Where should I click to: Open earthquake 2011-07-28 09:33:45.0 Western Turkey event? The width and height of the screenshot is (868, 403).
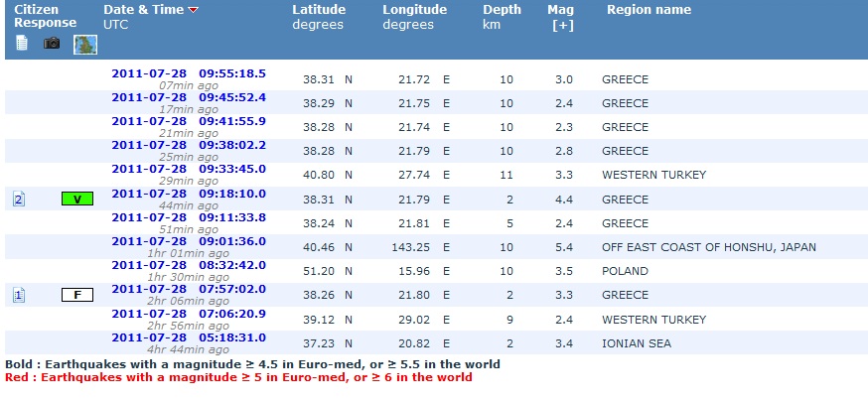tap(188, 169)
